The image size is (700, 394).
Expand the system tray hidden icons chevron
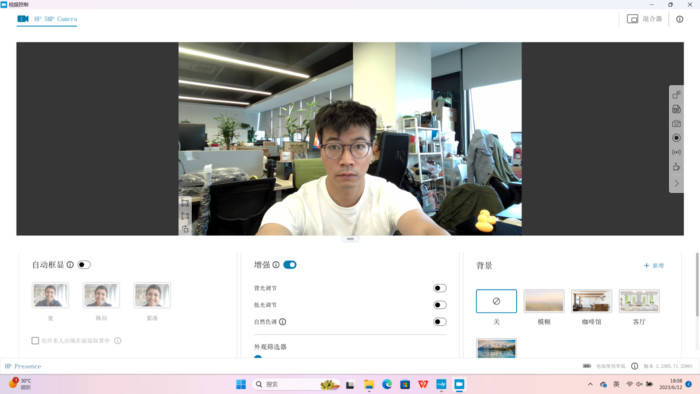pos(590,384)
